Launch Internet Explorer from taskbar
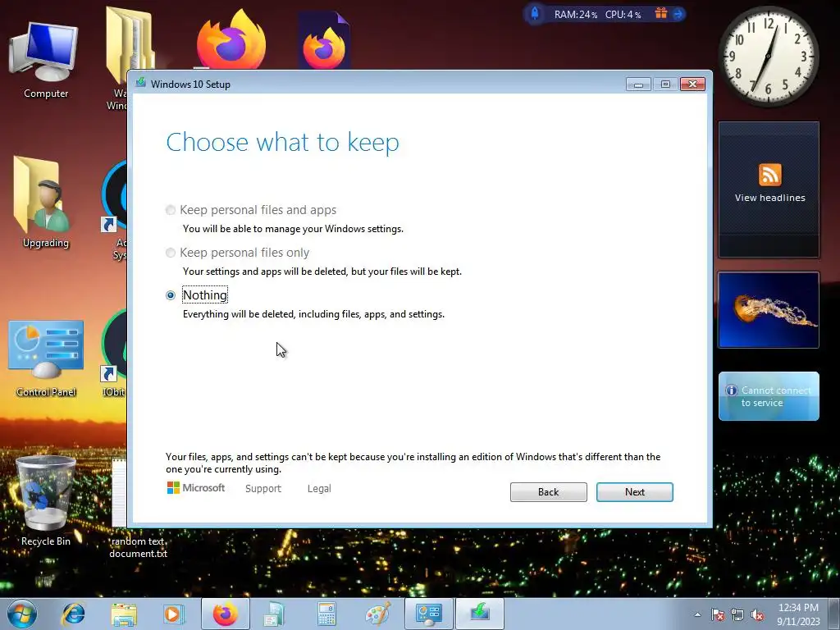 (73, 614)
